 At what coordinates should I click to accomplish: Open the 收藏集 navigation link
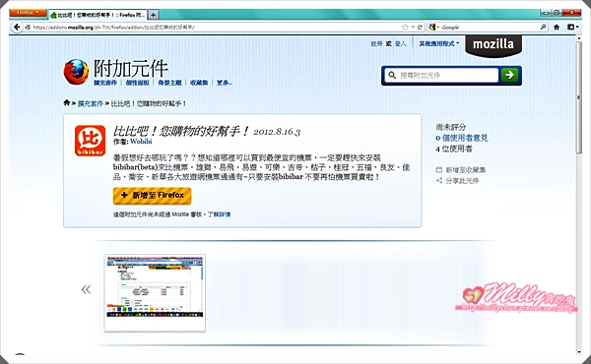coord(199,83)
